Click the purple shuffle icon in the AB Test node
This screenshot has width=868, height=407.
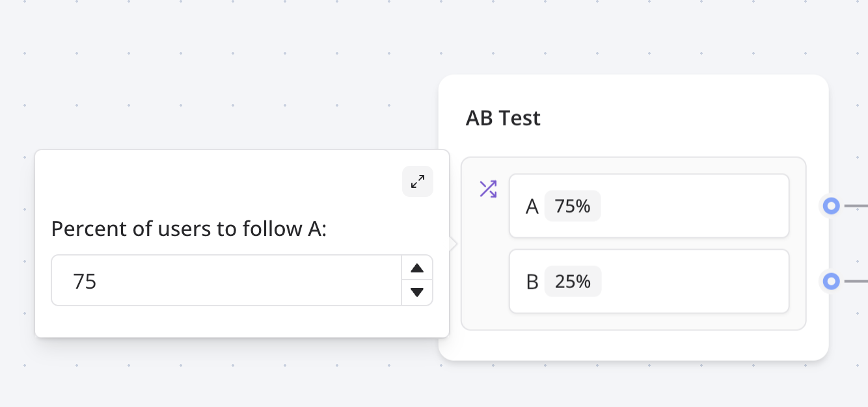point(487,189)
